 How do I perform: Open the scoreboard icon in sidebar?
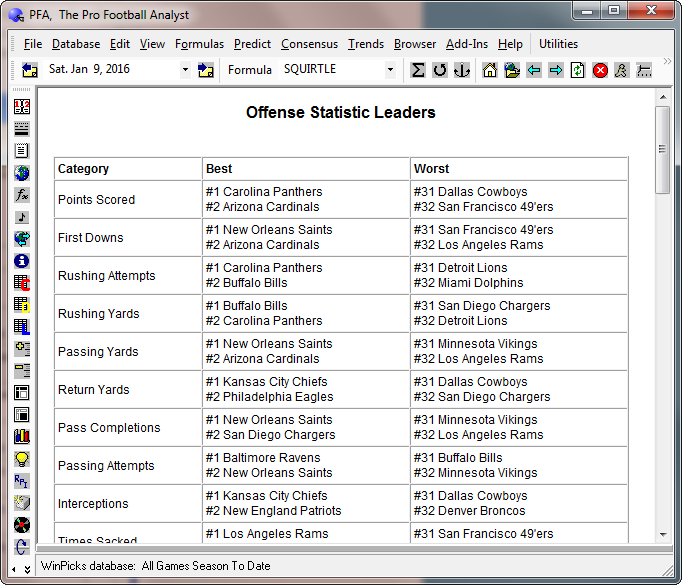coord(22,106)
